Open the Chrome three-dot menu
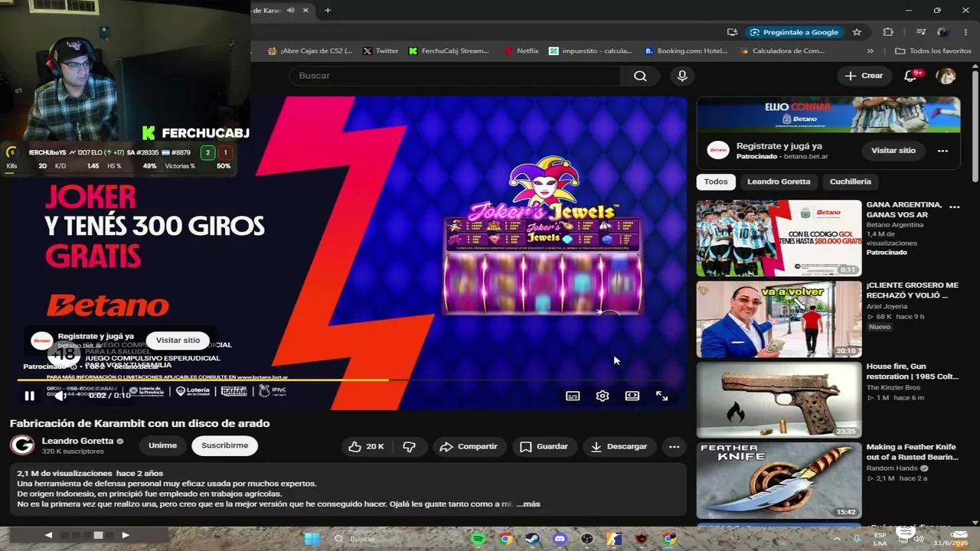The image size is (980, 551). pos(966,32)
